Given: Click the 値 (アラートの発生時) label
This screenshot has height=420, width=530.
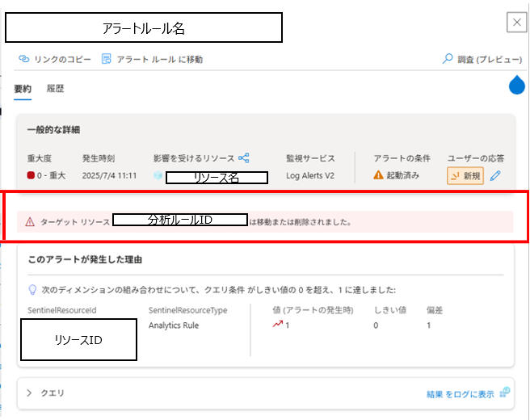Looking at the screenshot, I should pos(313,310).
